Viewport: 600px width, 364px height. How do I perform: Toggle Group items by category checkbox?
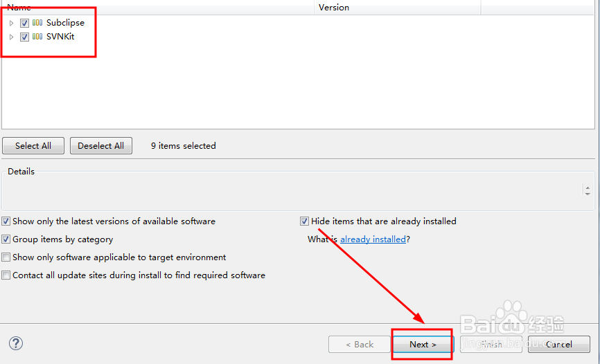pos(6,239)
